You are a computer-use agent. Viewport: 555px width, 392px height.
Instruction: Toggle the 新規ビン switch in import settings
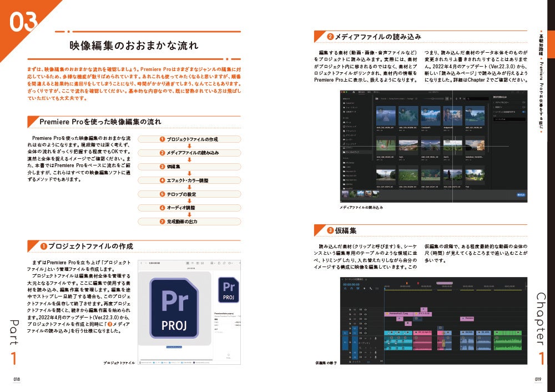click(523, 107)
